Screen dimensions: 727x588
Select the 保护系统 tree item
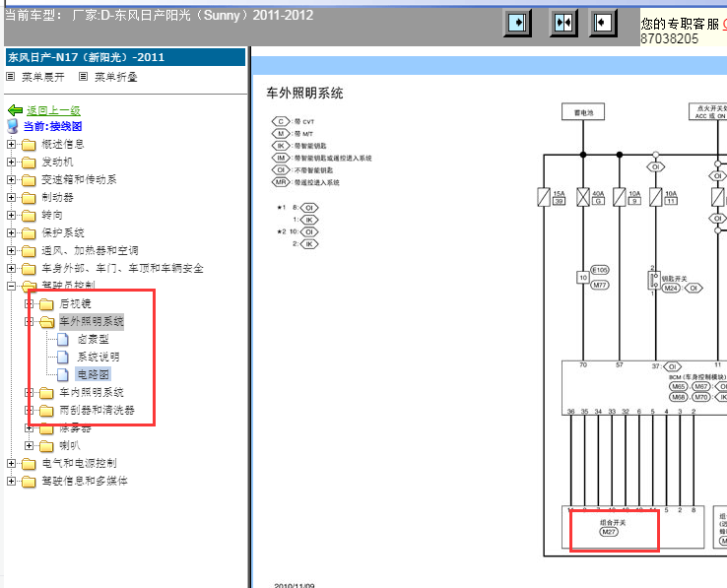point(63,232)
